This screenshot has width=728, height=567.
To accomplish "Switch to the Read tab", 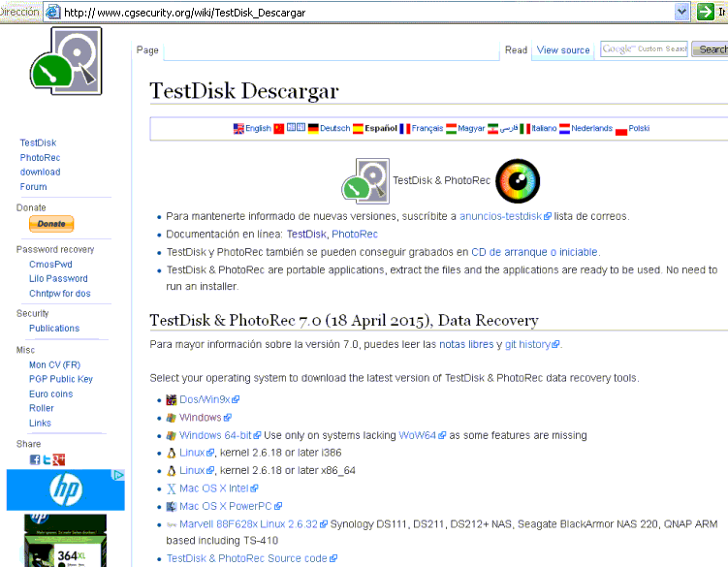I will coord(516,50).
